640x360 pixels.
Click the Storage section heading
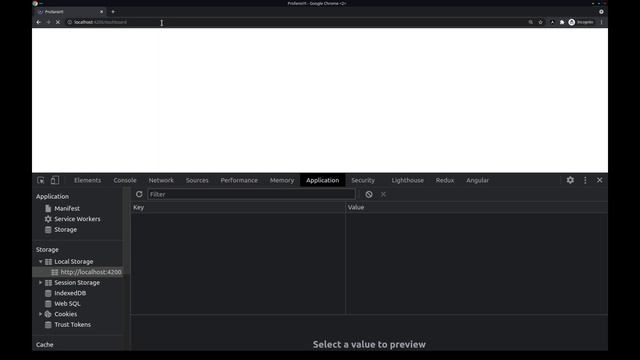(x=47, y=249)
